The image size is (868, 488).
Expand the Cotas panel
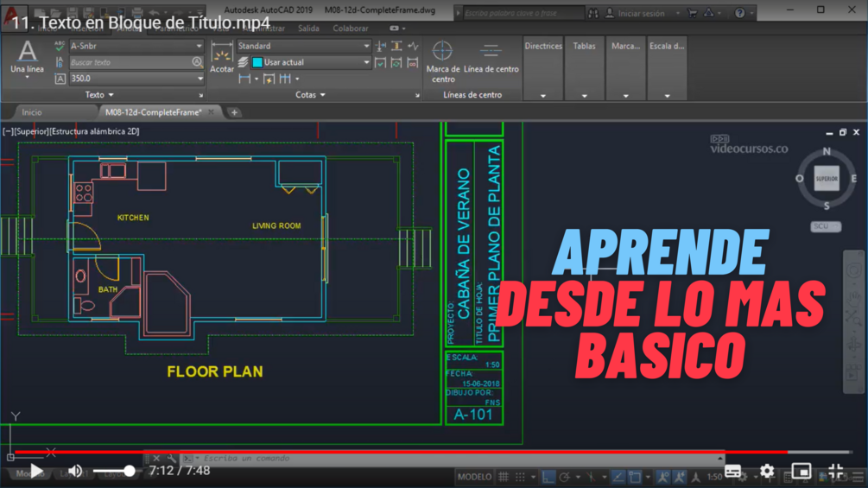310,95
